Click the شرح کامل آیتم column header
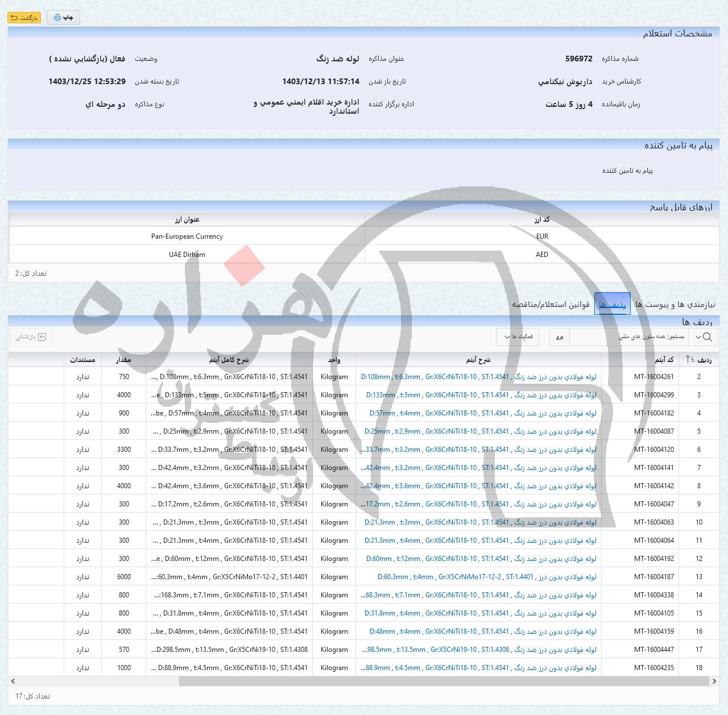Image resolution: width=728 pixels, height=715 pixels. coord(229,360)
